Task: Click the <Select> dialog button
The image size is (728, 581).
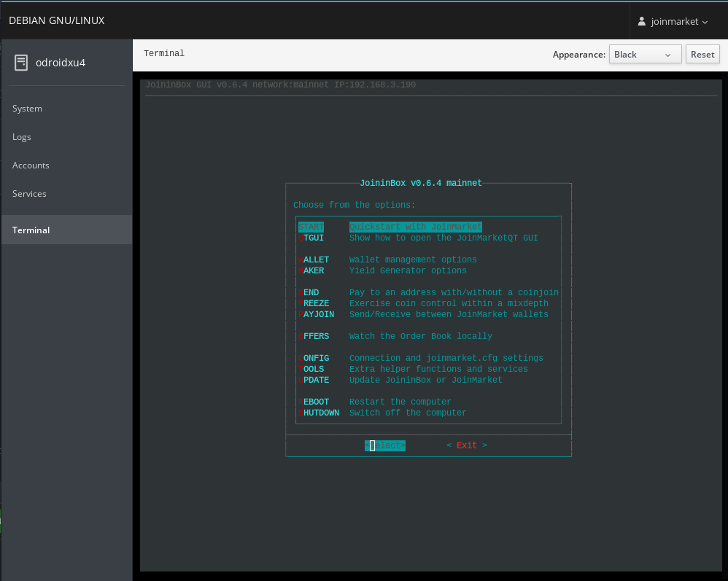Action: (x=385, y=445)
